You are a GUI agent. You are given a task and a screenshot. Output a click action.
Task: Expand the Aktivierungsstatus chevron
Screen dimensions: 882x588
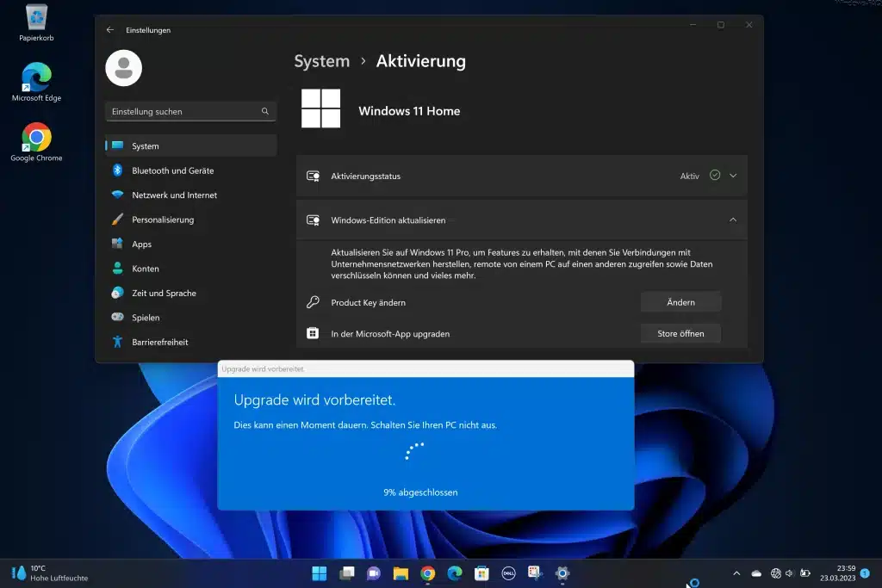733,176
